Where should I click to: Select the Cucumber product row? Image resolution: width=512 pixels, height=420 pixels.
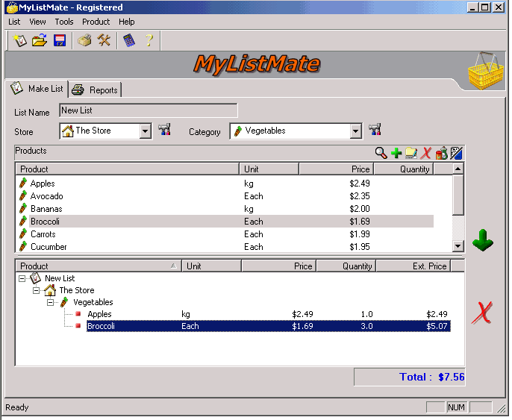[x=225, y=247]
